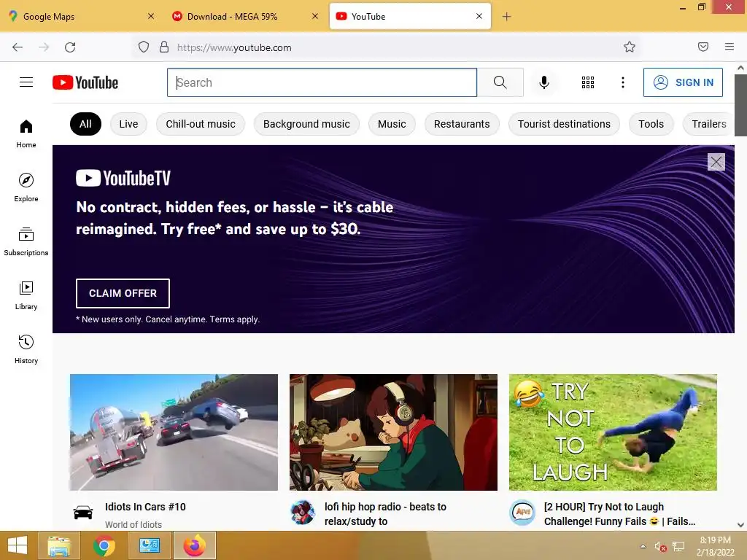
Task: Open Try Not to Laugh Challenge title
Action: click(620, 514)
